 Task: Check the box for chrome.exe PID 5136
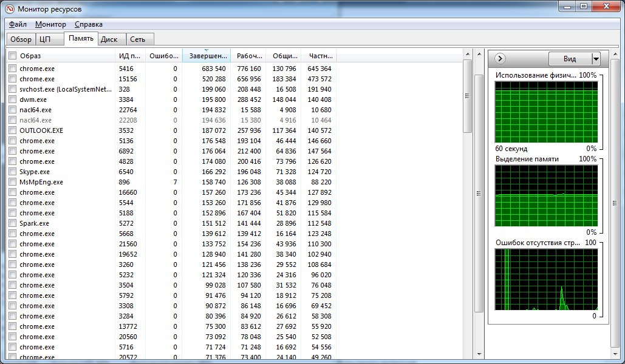12,141
